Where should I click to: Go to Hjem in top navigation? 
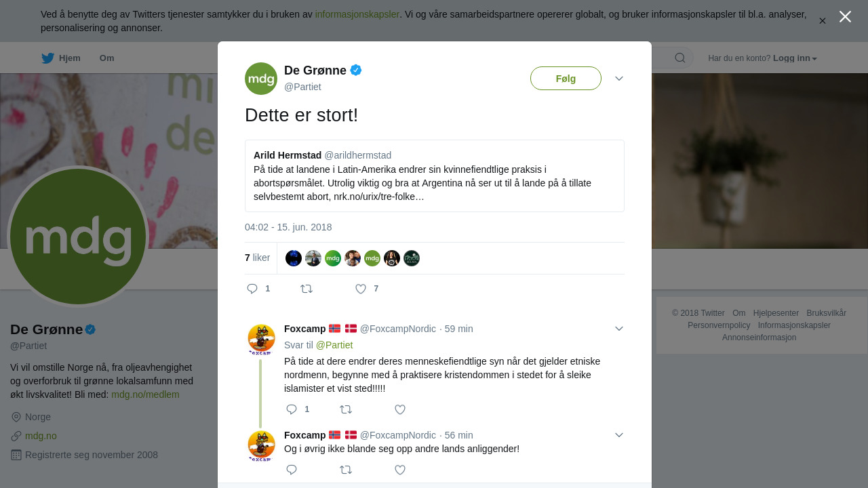pyautogui.click(x=61, y=58)
